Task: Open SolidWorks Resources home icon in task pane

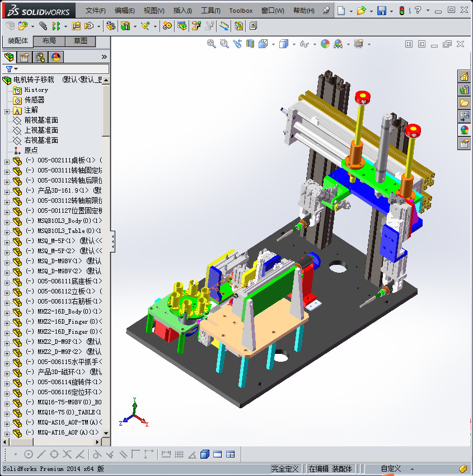Action: pos(464,77)
